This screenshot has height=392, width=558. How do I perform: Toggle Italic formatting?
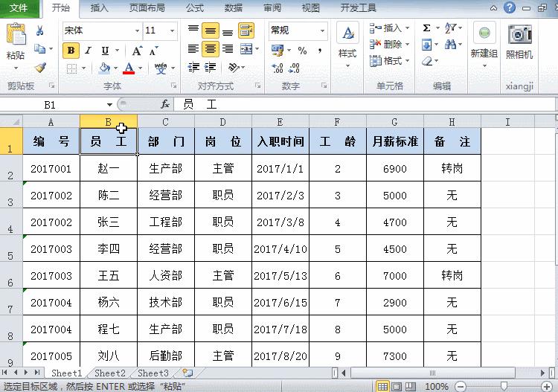[88, 51]
